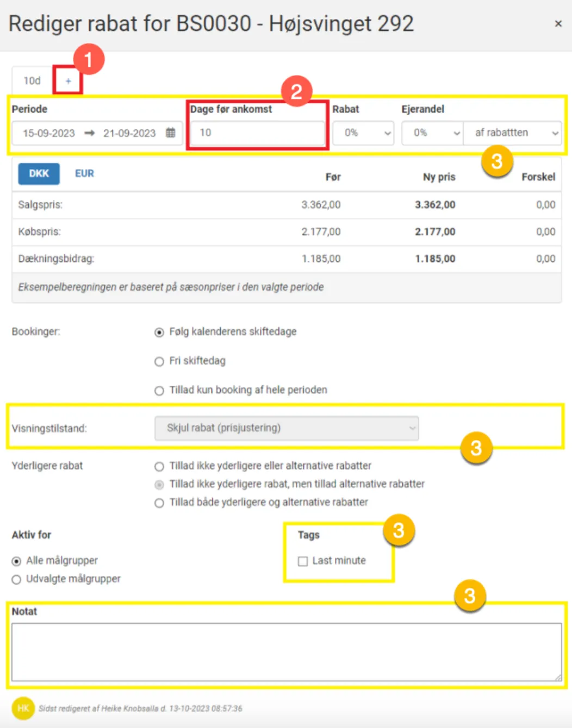Open the Visningstilstand dropdown
Screen dimensions: 572x728
pos(287,428)
